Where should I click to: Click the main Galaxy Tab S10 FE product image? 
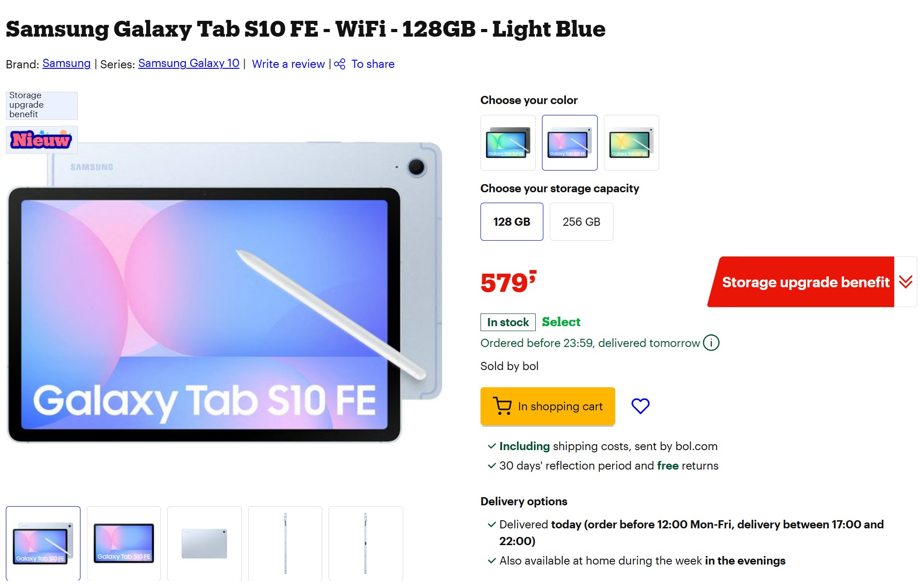(x=225, y=292)
